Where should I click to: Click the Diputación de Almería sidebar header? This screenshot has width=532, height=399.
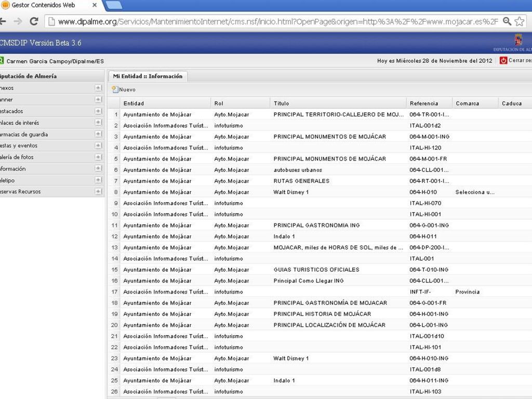52,76
